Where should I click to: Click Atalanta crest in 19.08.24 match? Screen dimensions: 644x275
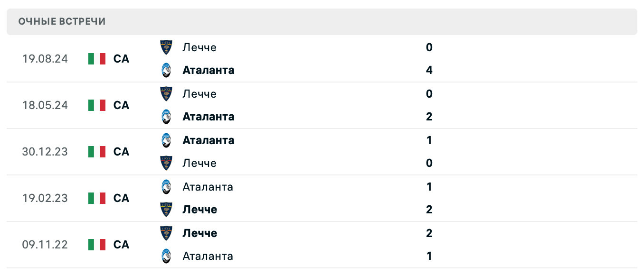166,70
